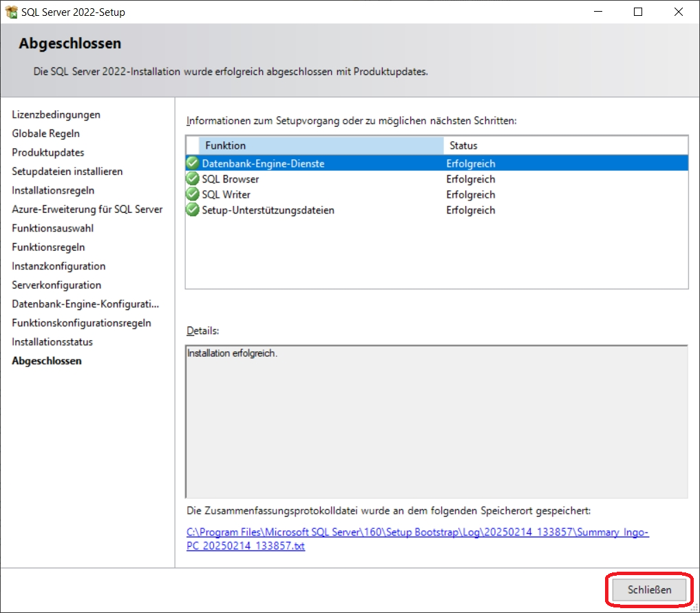This screenshot has width=700, height=613.
Task: Click the Funktion column header
Action: (x=321, y=145)
